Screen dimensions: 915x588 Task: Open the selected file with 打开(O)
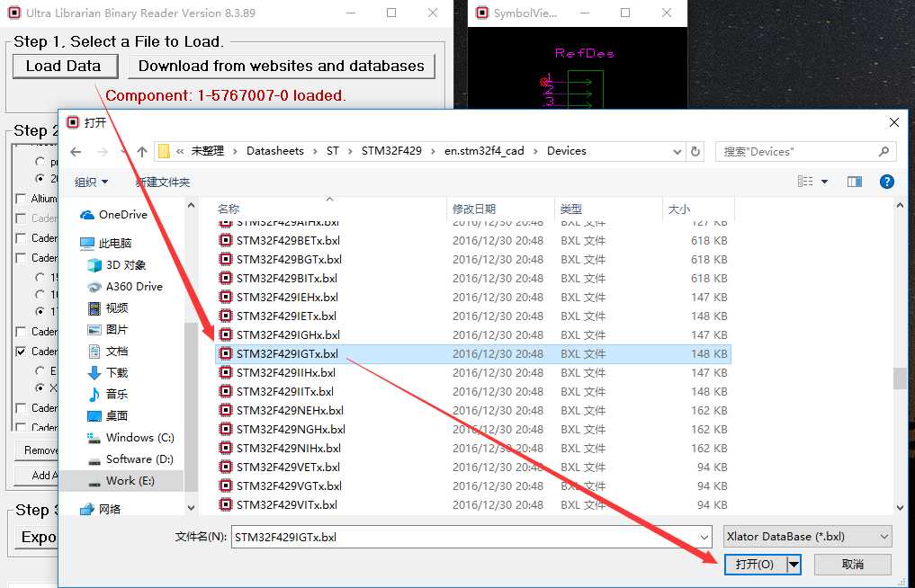(755, 564)
